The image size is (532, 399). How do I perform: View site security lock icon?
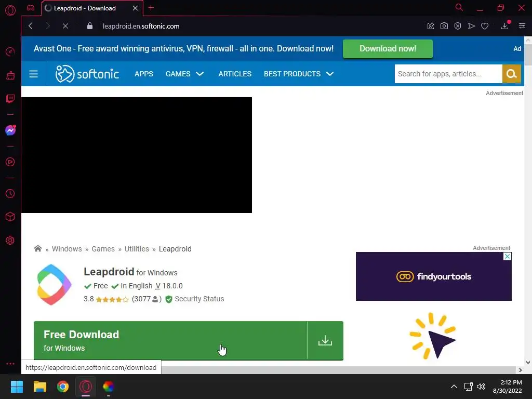[x=89, y=26]
